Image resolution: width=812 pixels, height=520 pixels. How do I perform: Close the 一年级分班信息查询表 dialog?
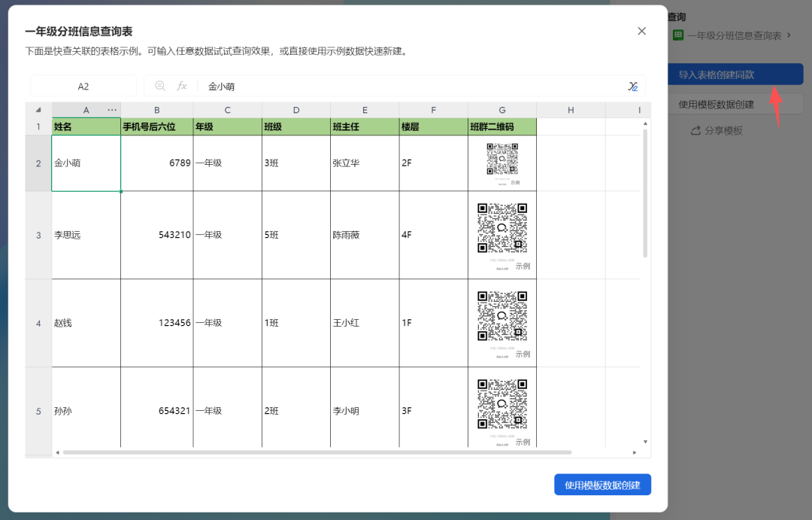[641, 31]
